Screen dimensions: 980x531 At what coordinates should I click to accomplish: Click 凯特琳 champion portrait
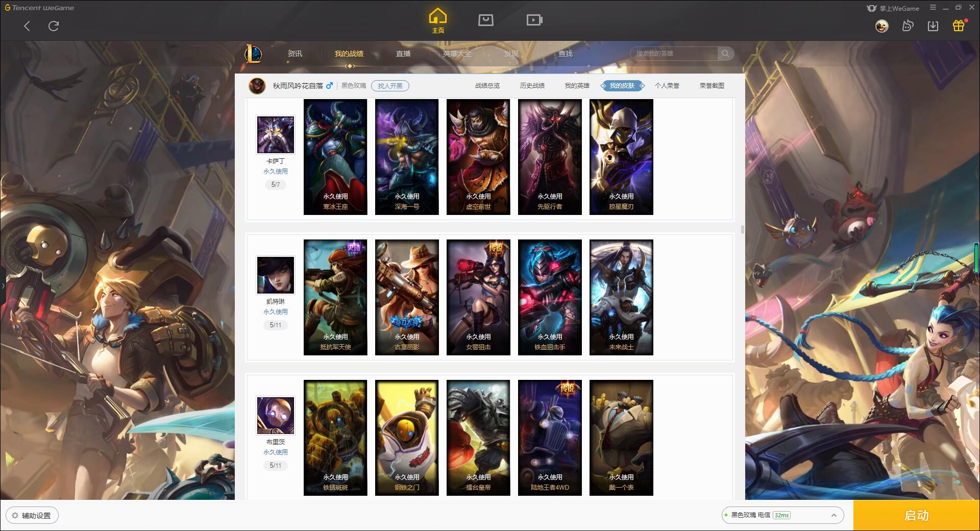[x=276, y=275]
